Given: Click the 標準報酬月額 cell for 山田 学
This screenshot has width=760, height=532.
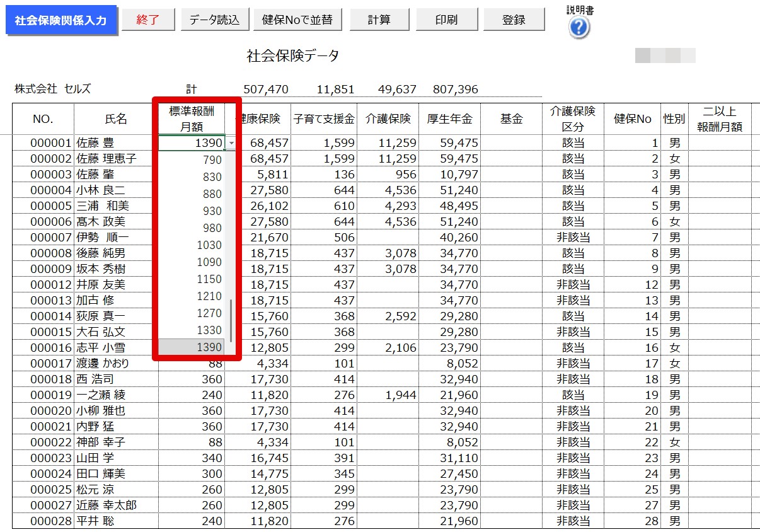Looking at the screenshot, I should click(192, 458).
